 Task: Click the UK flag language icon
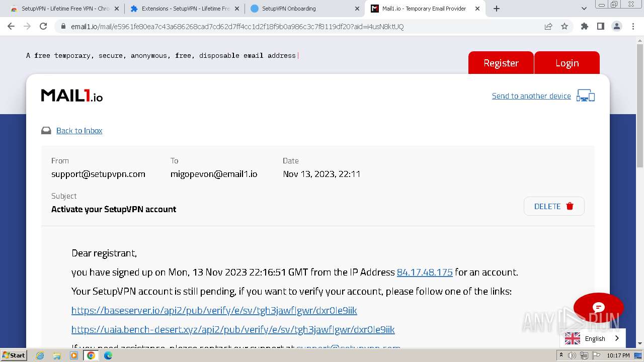572,338
